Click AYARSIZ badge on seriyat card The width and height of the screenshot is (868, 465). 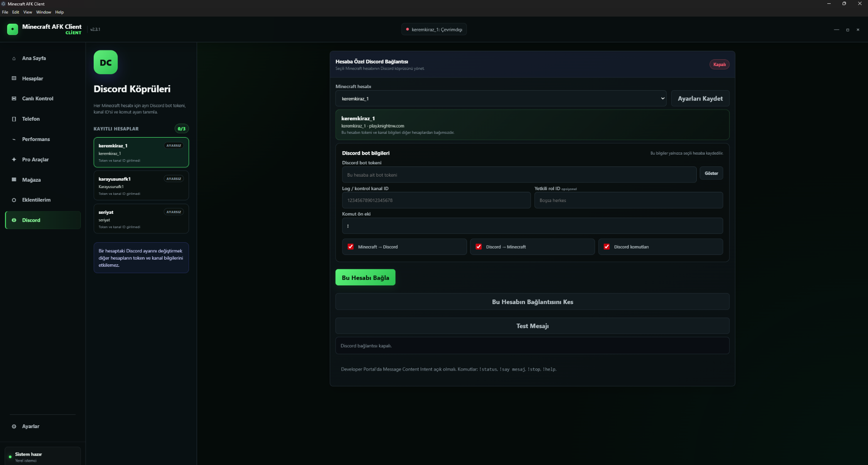pyautogui.click(x=174, y=212)
